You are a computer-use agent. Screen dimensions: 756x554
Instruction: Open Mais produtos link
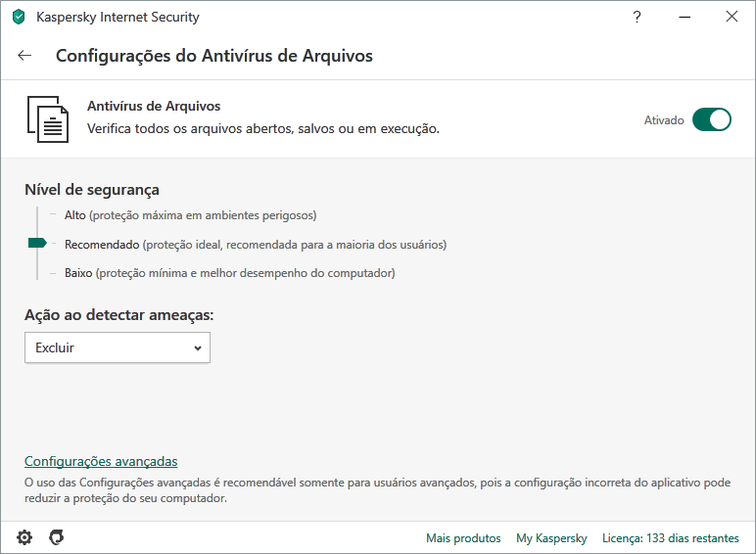pyautogui.click(x=463, y=538)
